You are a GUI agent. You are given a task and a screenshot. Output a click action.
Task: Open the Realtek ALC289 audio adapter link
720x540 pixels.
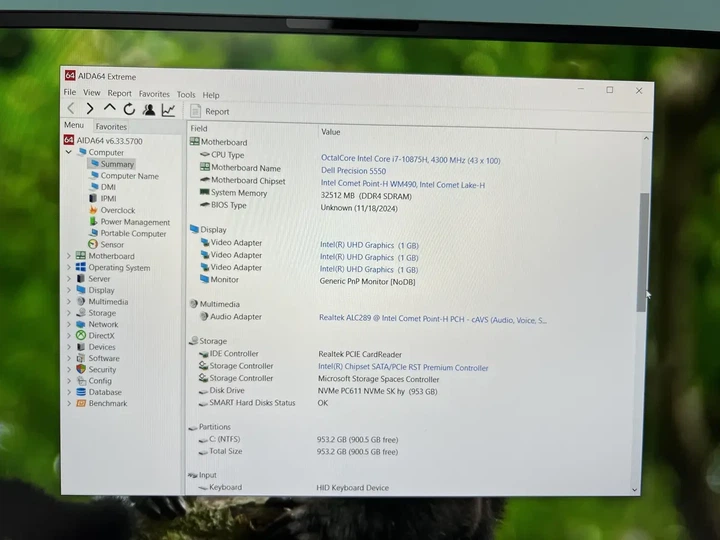tap(433, 319)
